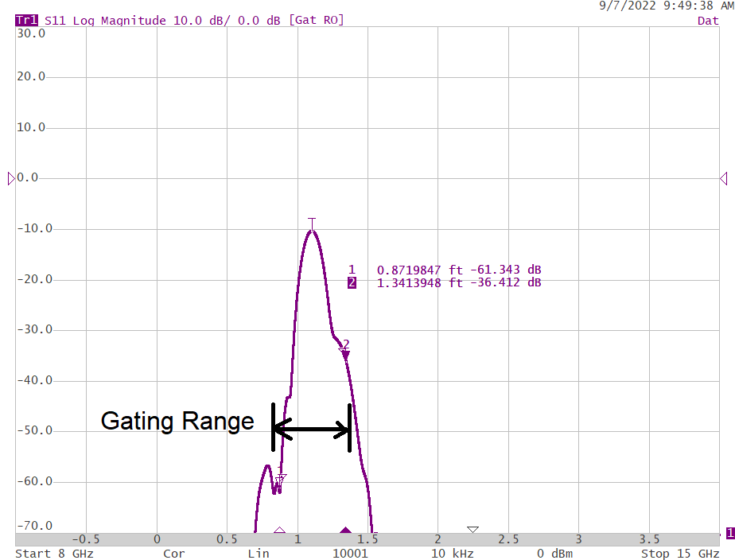Viewport: 735px width, 560px height.
Task: Click the 1.5 x-axis distance label
Action: pyautogui.click(x=367, y=539)
